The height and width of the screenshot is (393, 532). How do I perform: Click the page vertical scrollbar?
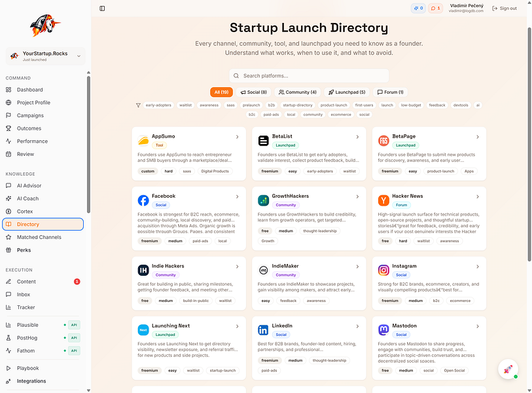(529, 144)
